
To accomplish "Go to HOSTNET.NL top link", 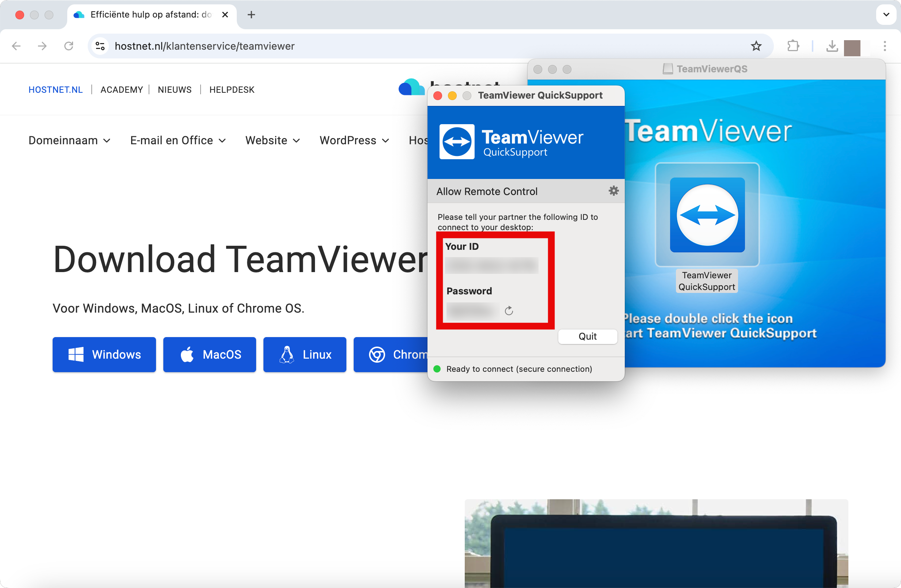I will pos(56,90).
